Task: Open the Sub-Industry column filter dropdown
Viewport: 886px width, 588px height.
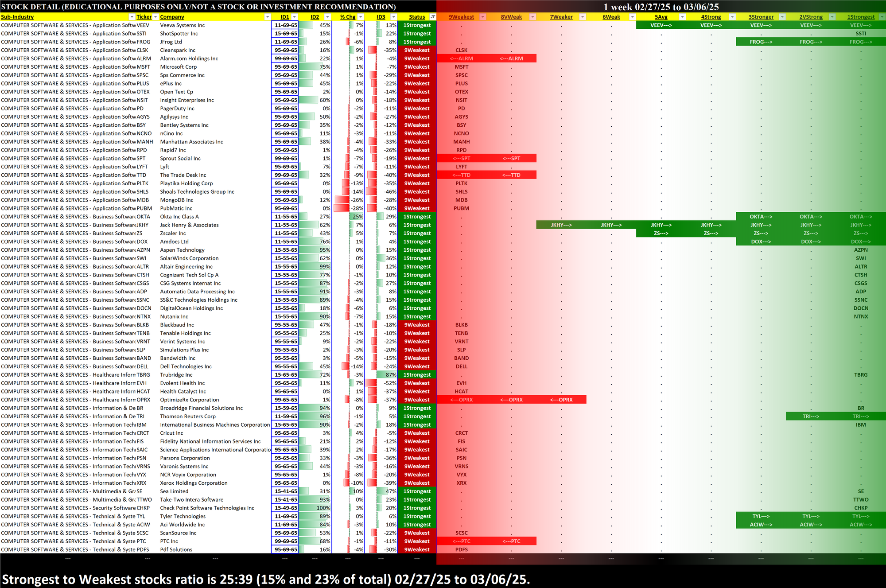Action: (x=132, y=17)
